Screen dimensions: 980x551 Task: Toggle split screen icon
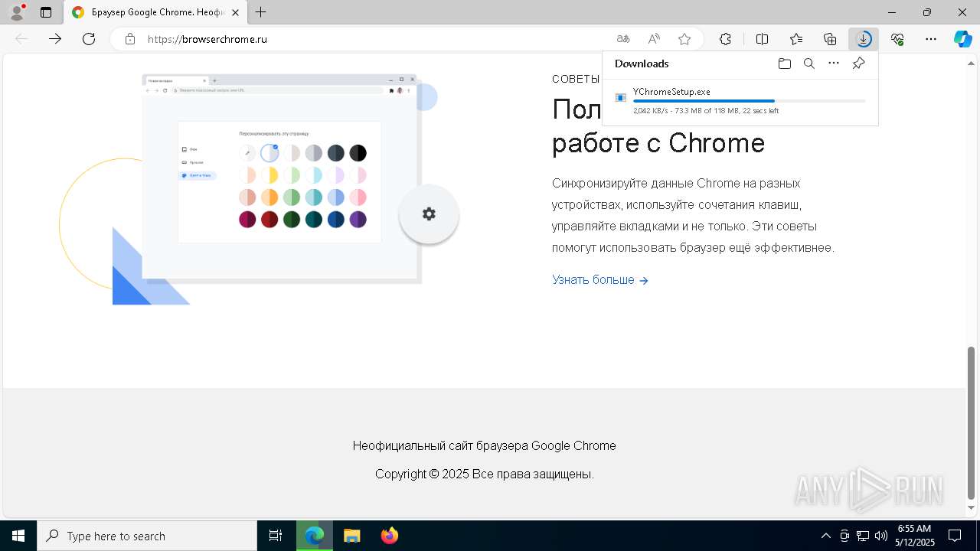click(763, 39)
